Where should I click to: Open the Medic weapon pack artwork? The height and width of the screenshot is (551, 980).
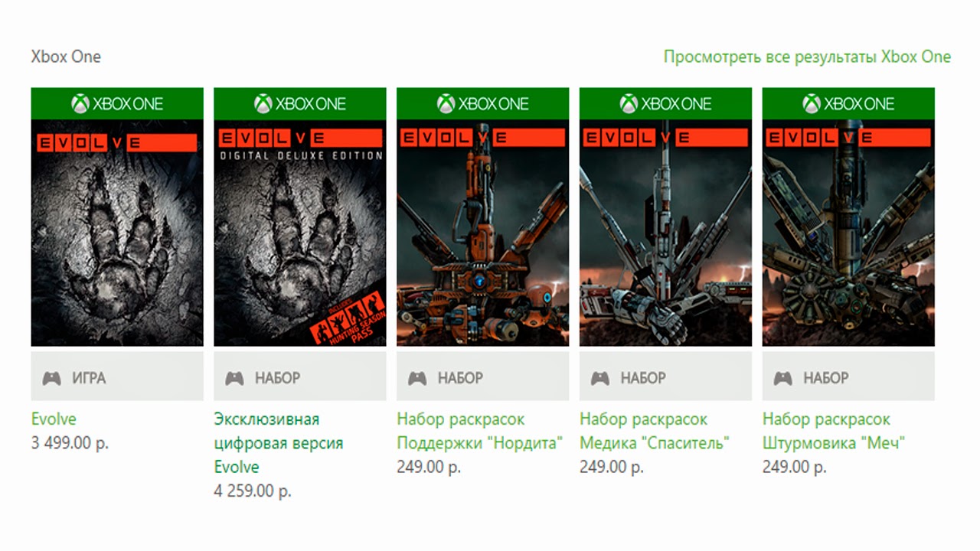pos(666,233)
